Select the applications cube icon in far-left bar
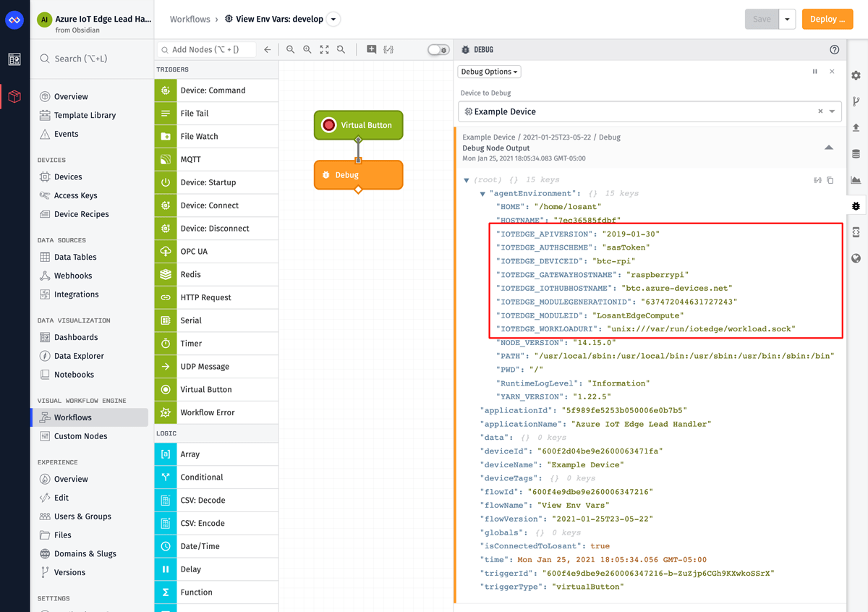Viewport: 868px width, 612px height. coord(14,96)
